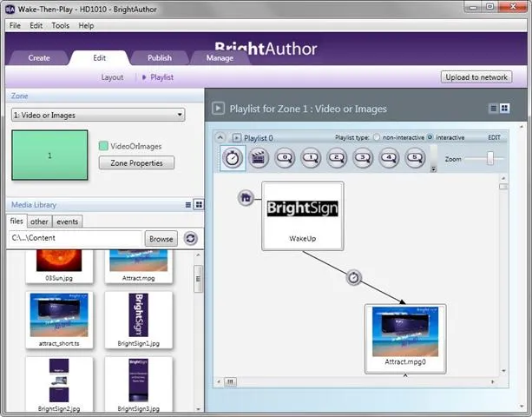Pick the button 0 input event
This screenshot has width=532, height=417.
pyautogui.click(x=285, y=158)
